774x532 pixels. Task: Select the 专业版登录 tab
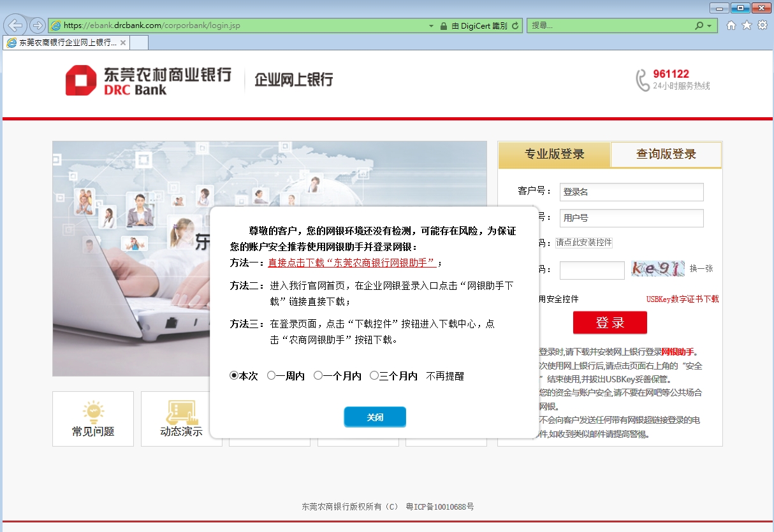pyautogui.click(x=554, y=154)
